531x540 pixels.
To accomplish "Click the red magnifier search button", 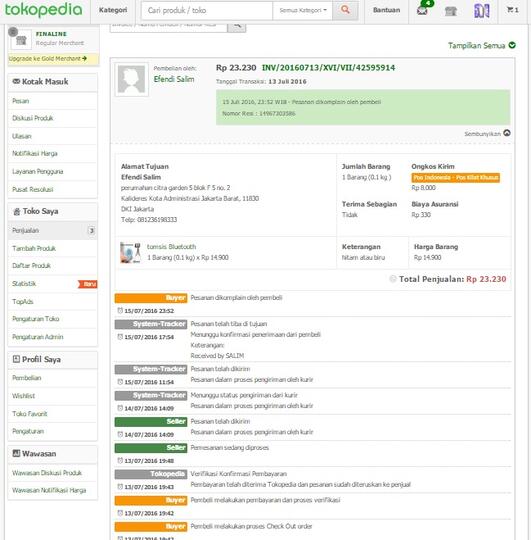I will point(345,11).
